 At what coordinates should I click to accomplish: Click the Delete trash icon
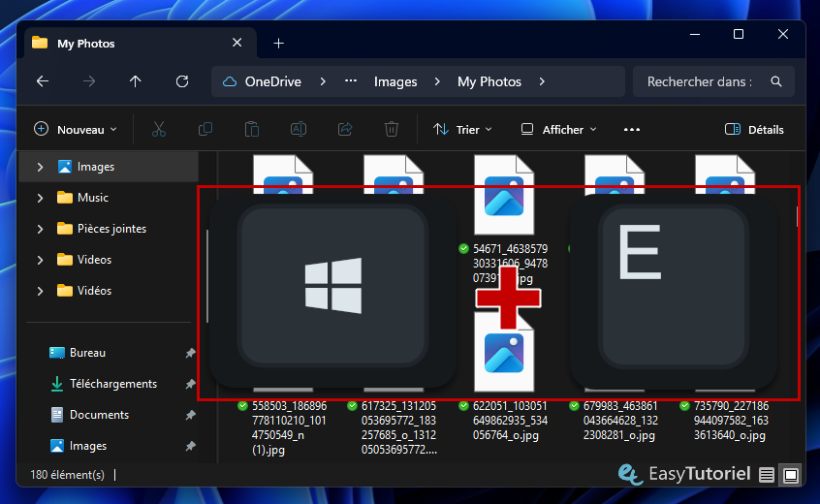pyautogui.click(x=392, y=129)
